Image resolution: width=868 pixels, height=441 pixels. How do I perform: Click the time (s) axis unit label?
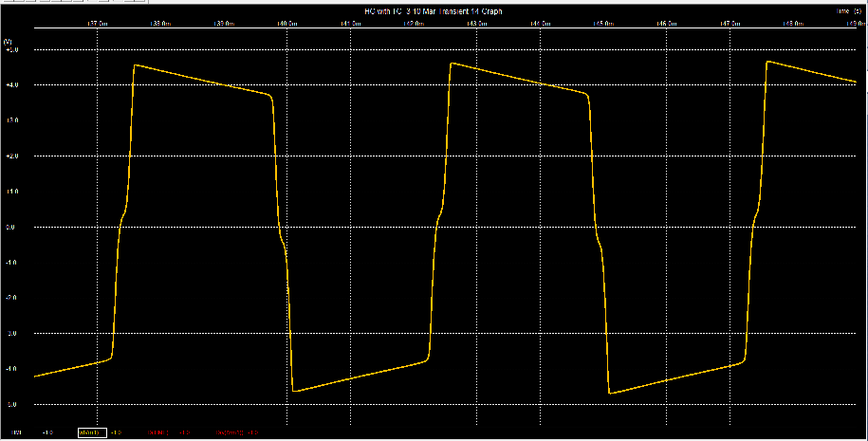849,10
